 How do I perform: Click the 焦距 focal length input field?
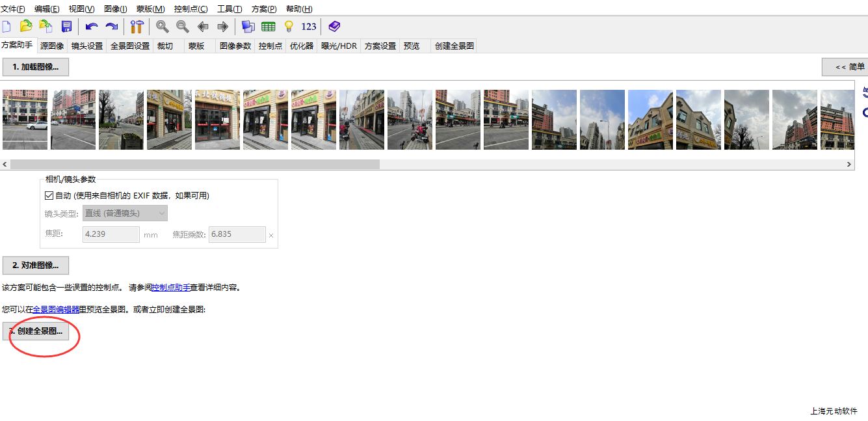pos(111,235)
